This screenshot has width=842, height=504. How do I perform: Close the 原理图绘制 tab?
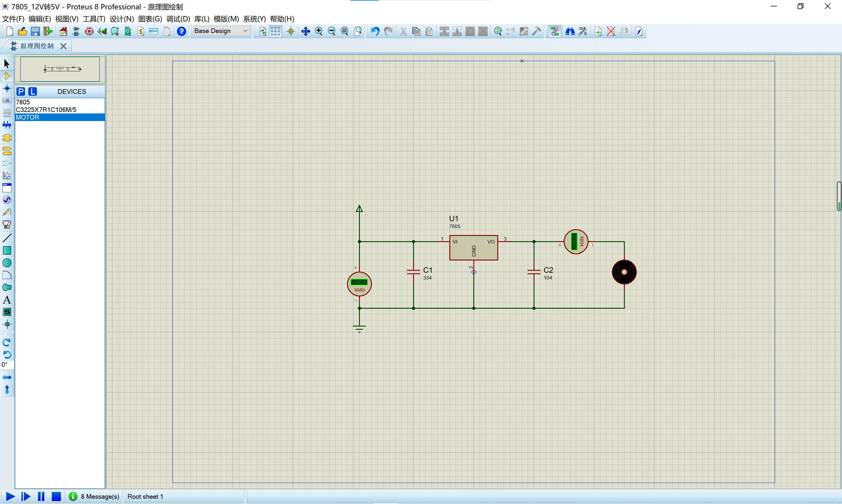pos(63,46)
